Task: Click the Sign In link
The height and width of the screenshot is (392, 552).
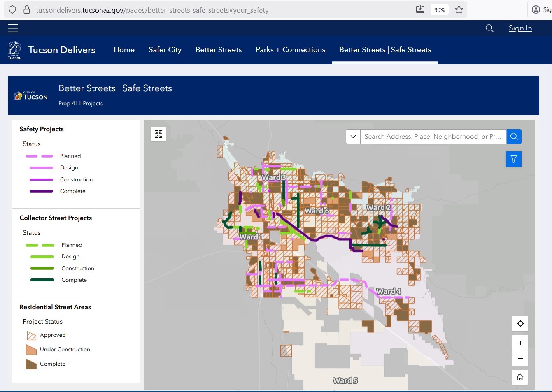Action: pyautogui.click(x=520, y=28)
